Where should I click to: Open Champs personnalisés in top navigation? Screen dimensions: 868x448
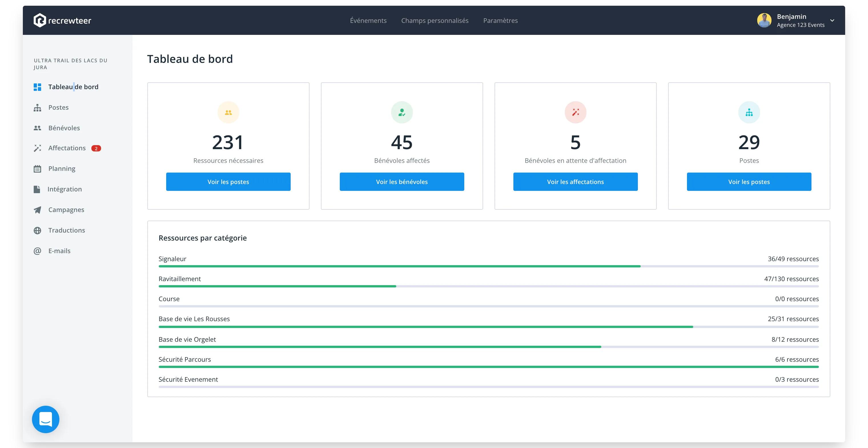pyautogui.click(x=435, y=21)
